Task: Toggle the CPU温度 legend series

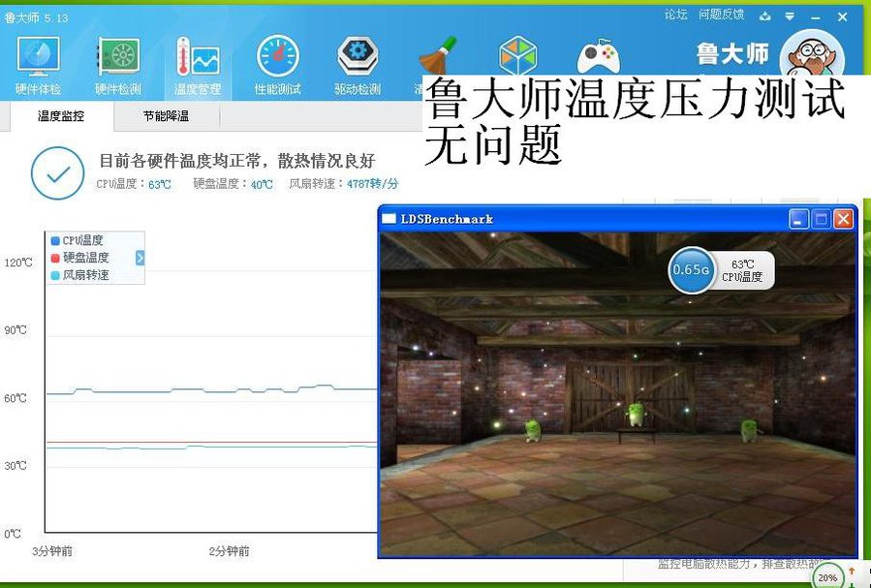Action: tap(82, 240)
